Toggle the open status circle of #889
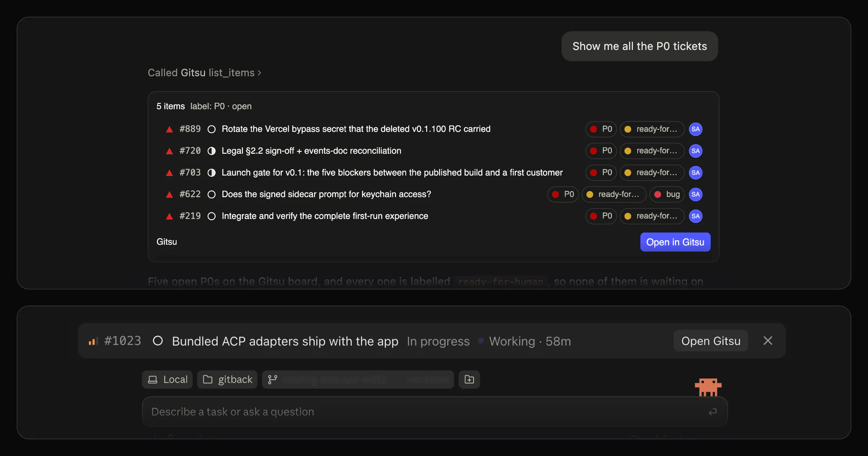The width and height of the screenshot is (868, 456). pos(212,129)
